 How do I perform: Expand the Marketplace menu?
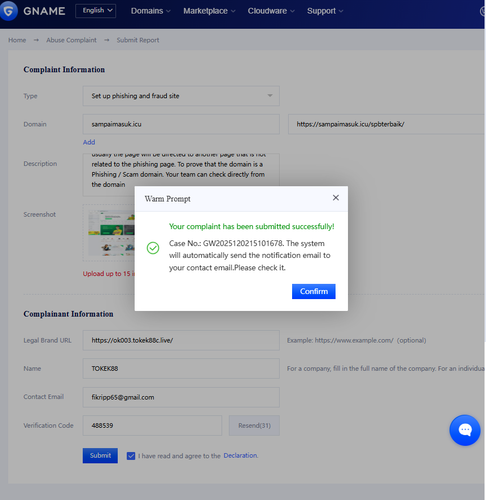(x=209, y=11)
